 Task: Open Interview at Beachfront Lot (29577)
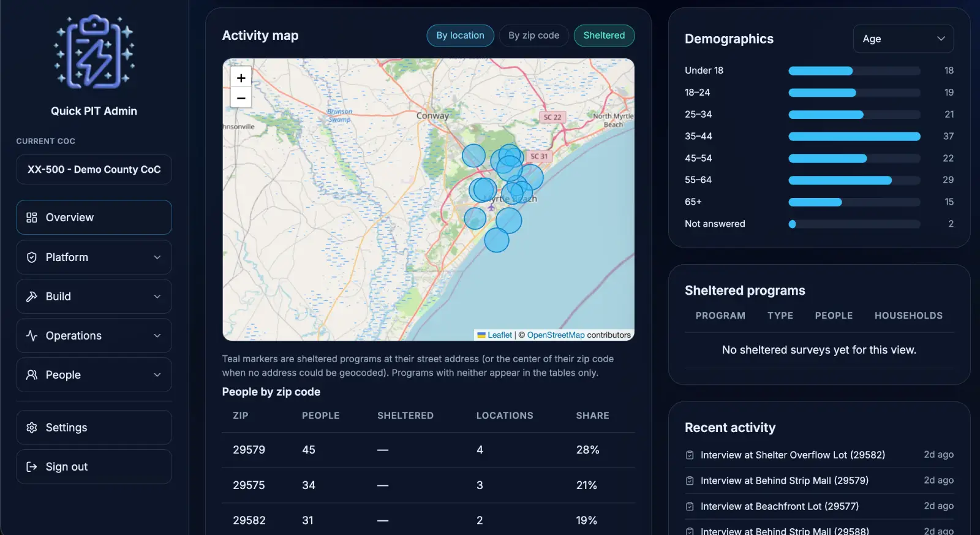point(780,507)
